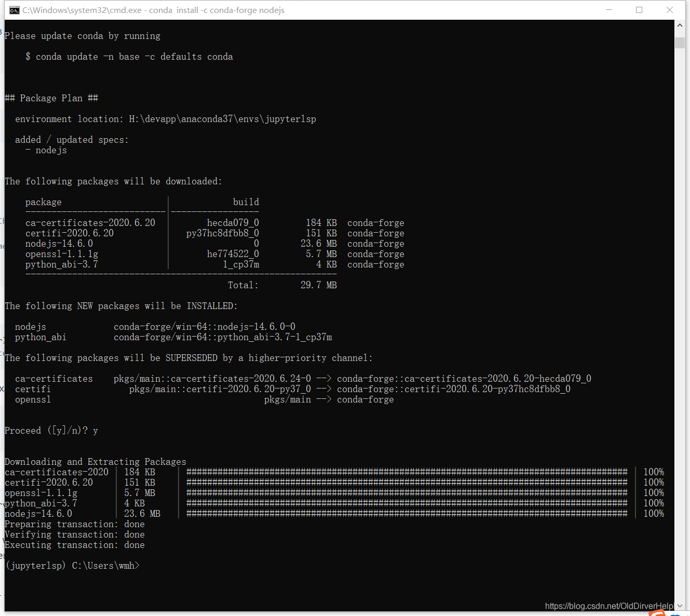Click 'conda-forge::ca-certificates-2020.6.20-hecda079_0' text
Screen dimensions: 690x616
coord(464,379)
